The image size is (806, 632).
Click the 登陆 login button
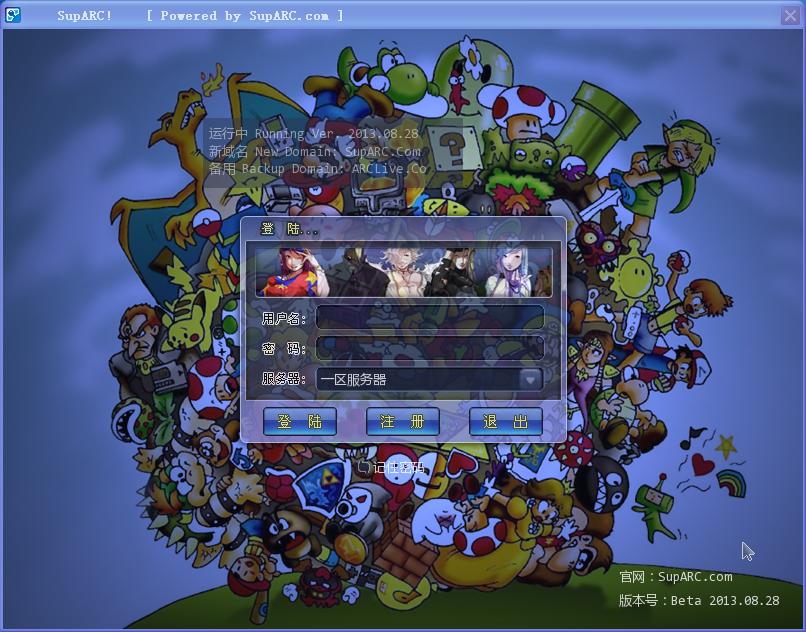(300, 422)
